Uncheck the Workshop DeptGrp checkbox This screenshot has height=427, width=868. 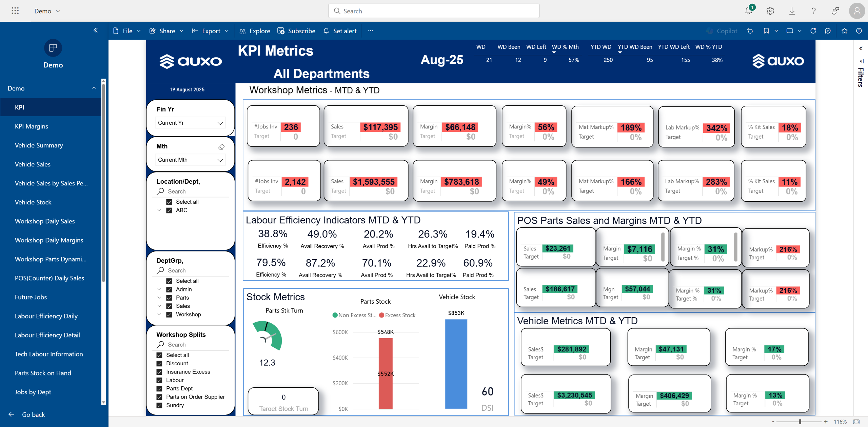[169, 314]
